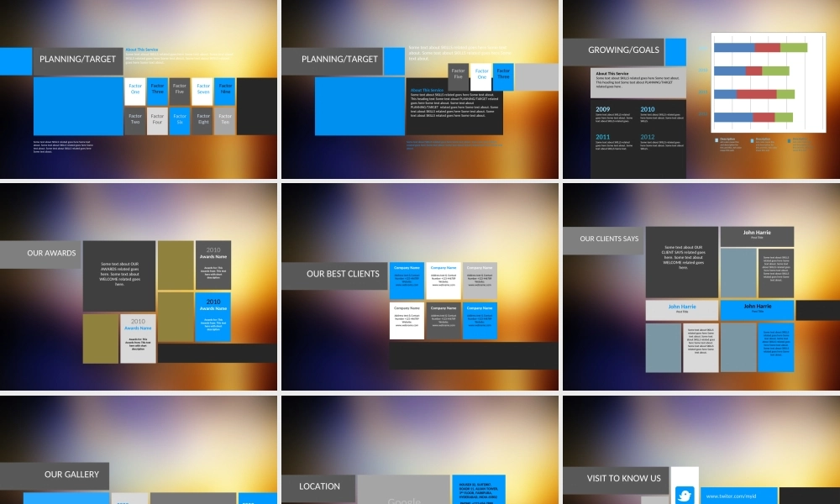Open the www.twitter.com/myid link

pos(731,496)
